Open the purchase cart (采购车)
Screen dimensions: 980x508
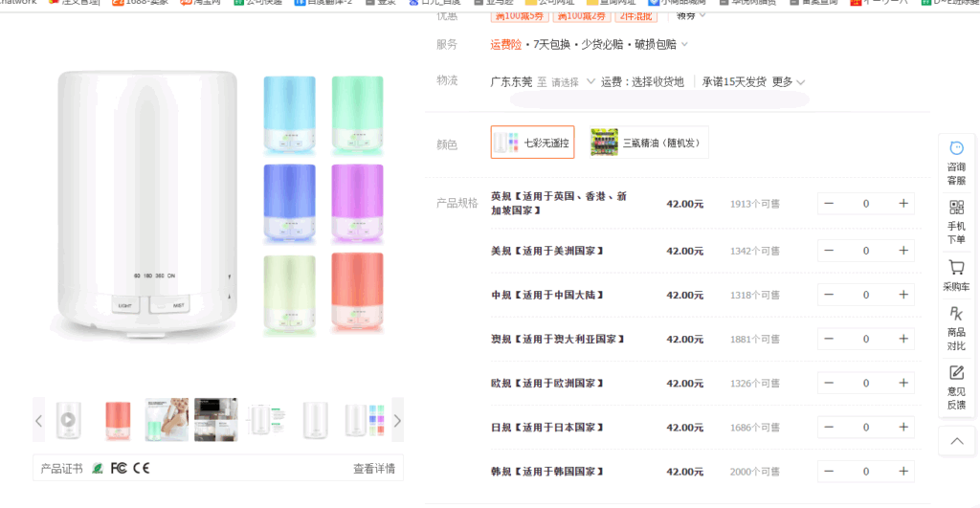tap(956, 275)
